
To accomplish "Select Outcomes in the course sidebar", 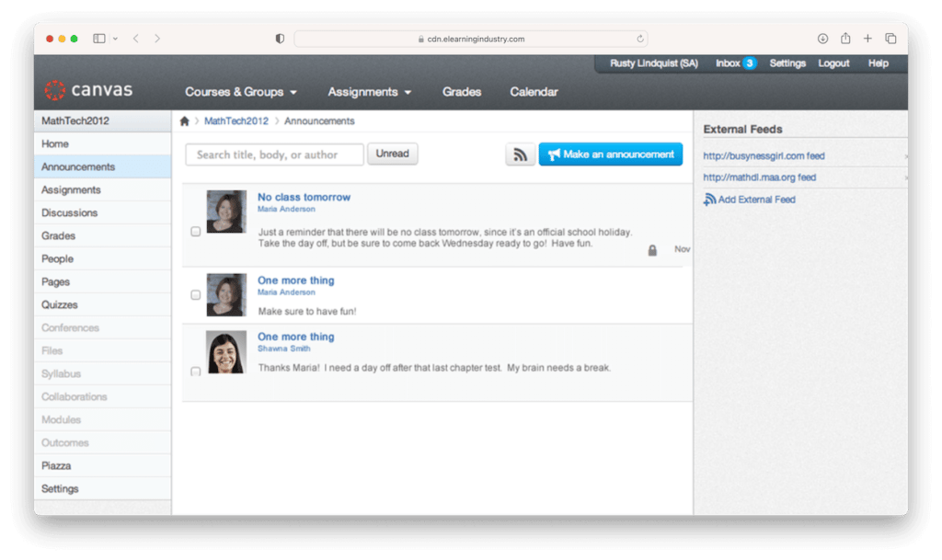I will point(103,443).
